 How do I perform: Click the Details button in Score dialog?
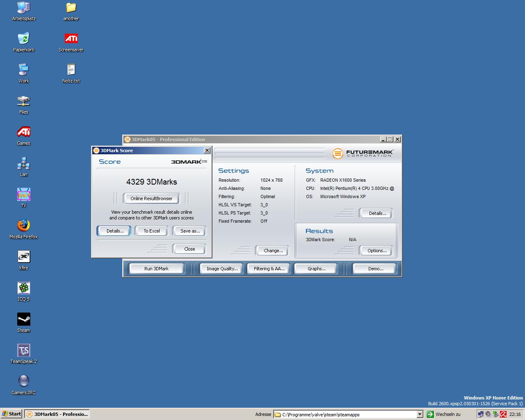coord(115,231)
